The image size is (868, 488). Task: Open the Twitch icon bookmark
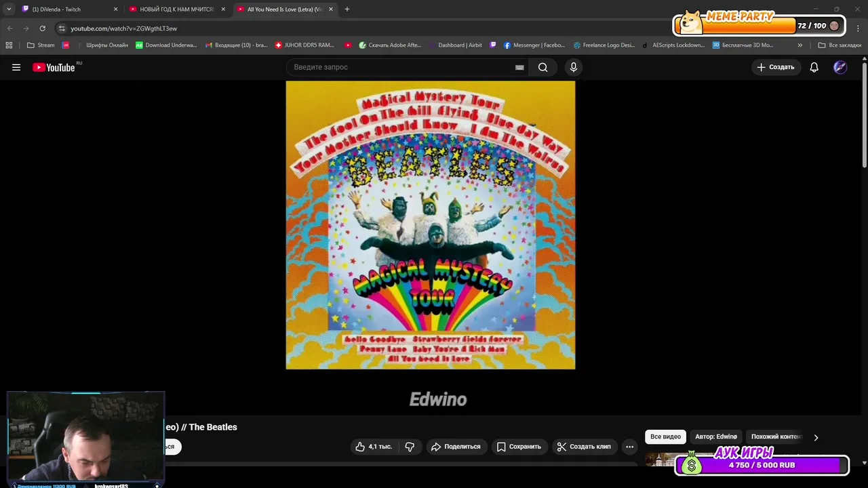click(x=493, y=45)
